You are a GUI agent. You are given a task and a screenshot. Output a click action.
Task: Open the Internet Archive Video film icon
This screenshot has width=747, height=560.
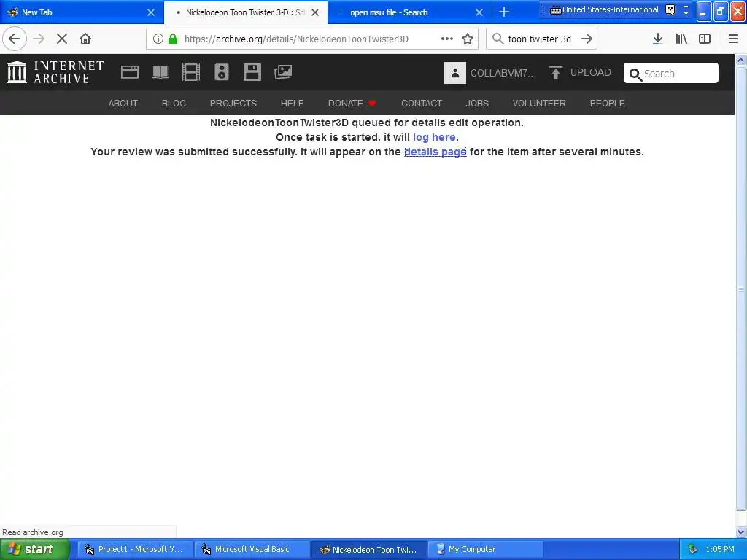pyautogui.click(x=191, y=72)
